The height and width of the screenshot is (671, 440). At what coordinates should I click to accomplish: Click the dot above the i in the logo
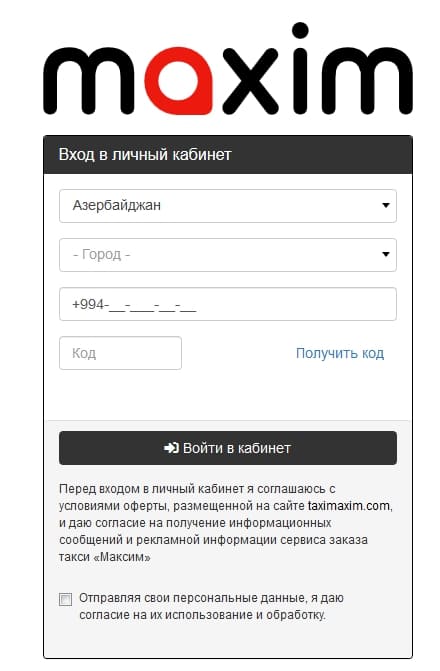click(x=300, y=30)
